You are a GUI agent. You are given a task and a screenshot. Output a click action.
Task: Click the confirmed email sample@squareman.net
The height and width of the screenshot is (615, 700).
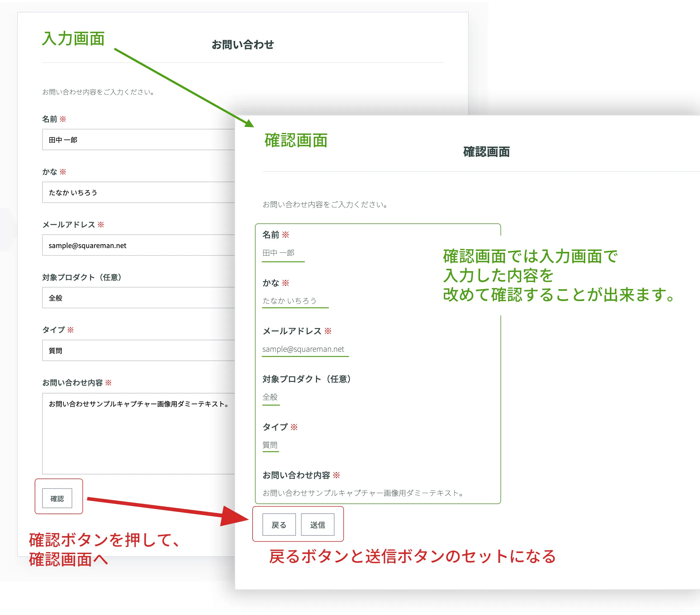(303, 349)
